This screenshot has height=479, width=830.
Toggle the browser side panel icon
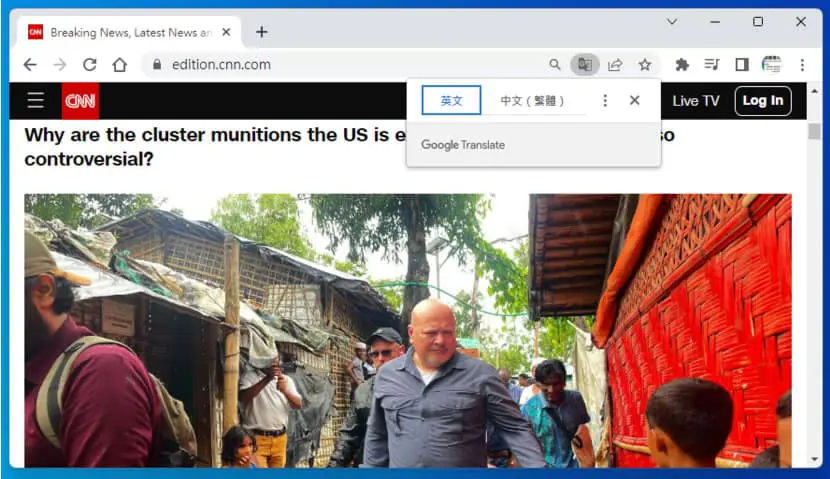(742, 65)
